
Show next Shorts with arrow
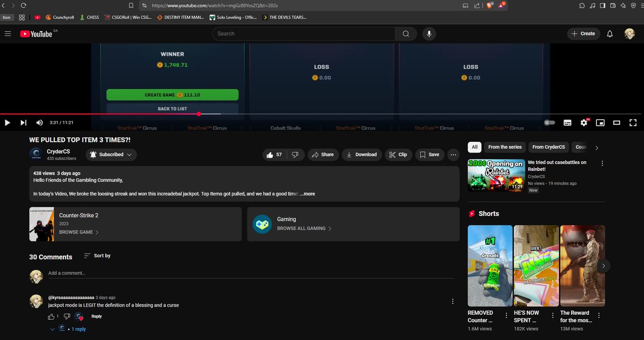[x=604, y=265]
